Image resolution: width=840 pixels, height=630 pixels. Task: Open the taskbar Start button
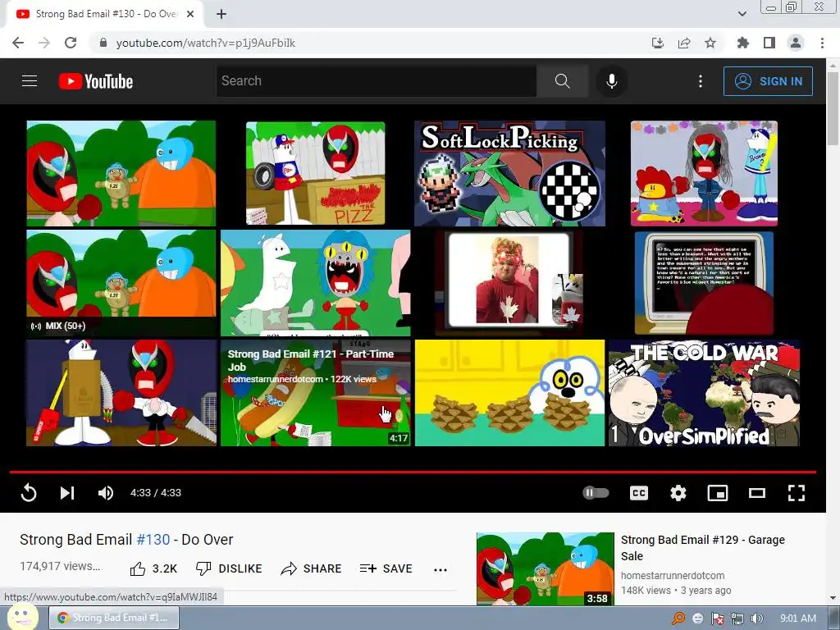[22, 617]
